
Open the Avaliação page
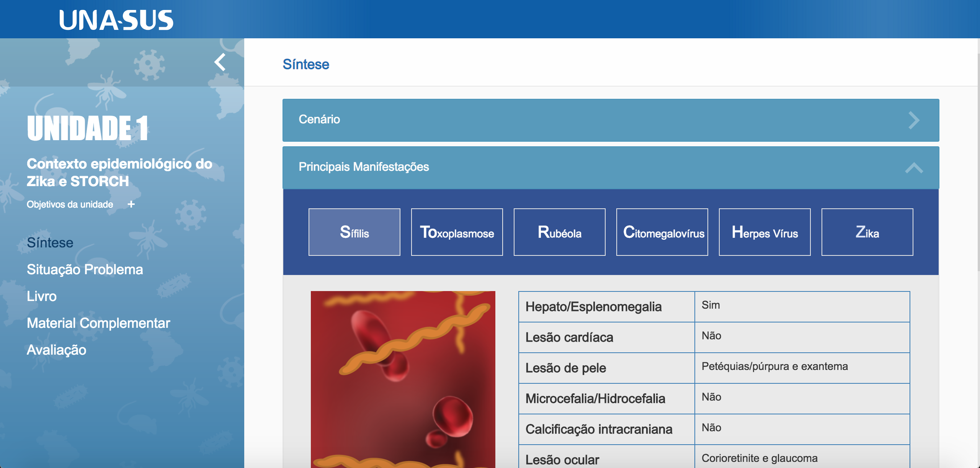(57, 350)
